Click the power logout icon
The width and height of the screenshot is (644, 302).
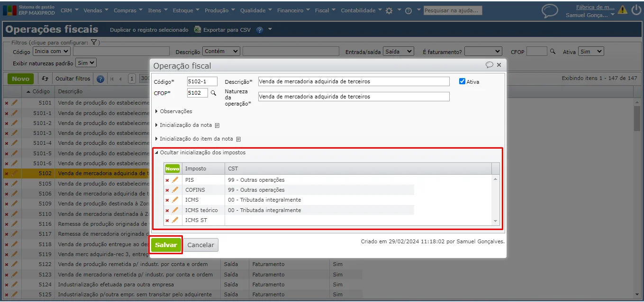pos(636,10)
